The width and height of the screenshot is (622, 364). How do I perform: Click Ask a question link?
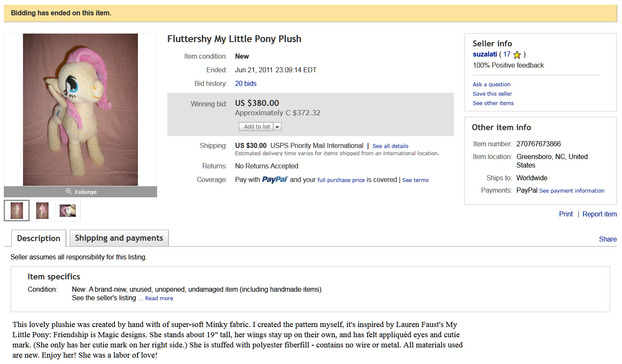point(491,85)
